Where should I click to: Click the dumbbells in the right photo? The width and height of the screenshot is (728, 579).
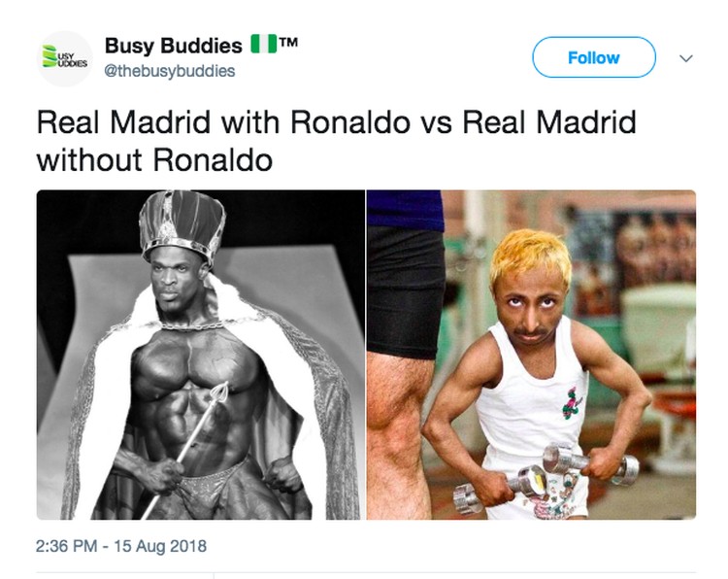click(x=546, y=478)
